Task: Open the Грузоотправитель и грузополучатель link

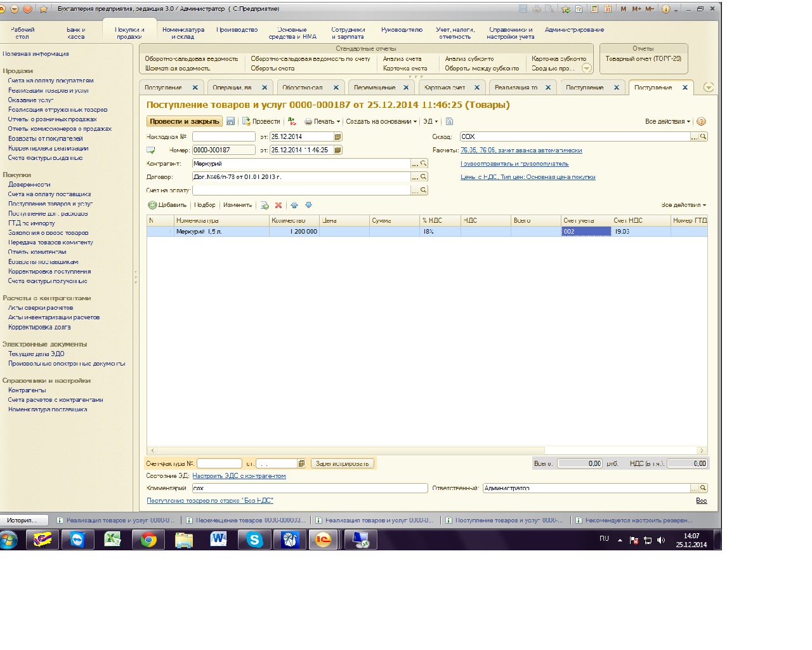Action: point(514,164)
